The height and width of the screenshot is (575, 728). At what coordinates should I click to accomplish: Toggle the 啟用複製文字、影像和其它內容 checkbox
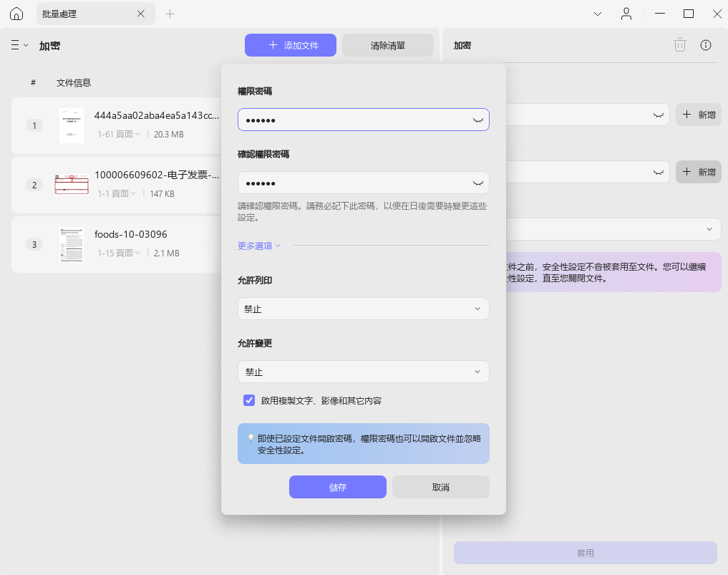coord(249,400)
